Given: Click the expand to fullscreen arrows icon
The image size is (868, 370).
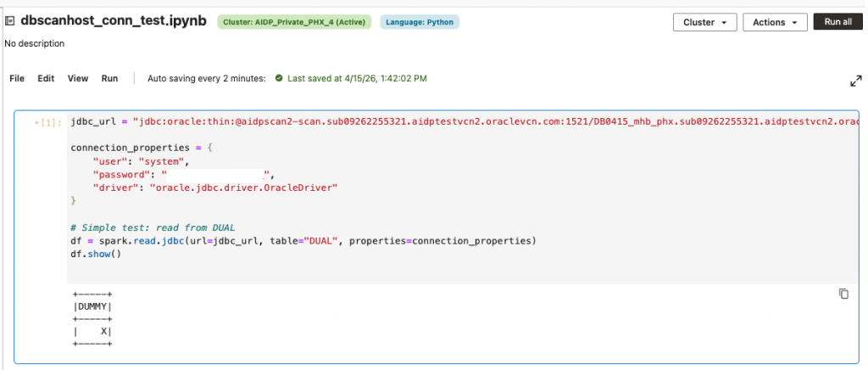Looking at the screenshot, I should (x=855, y=81).
